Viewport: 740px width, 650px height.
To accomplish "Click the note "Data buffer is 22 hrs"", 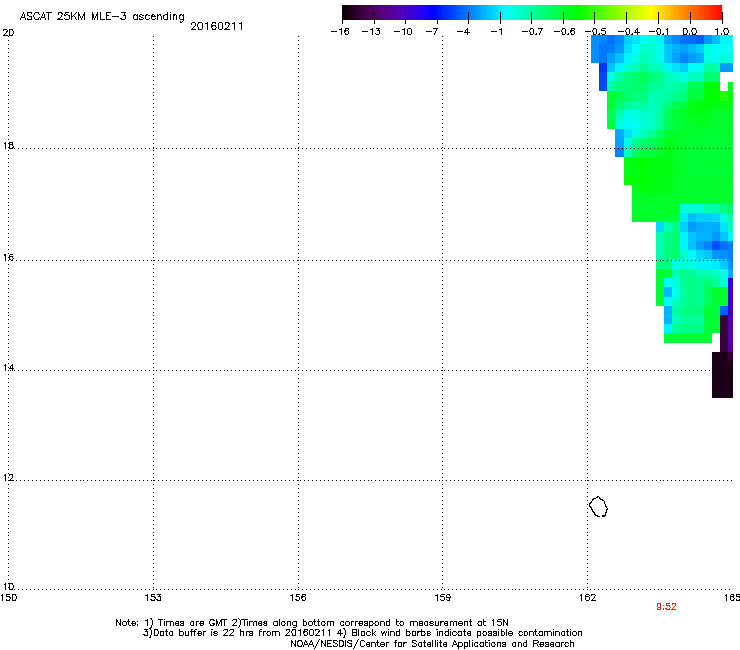I will coord(198,633).
